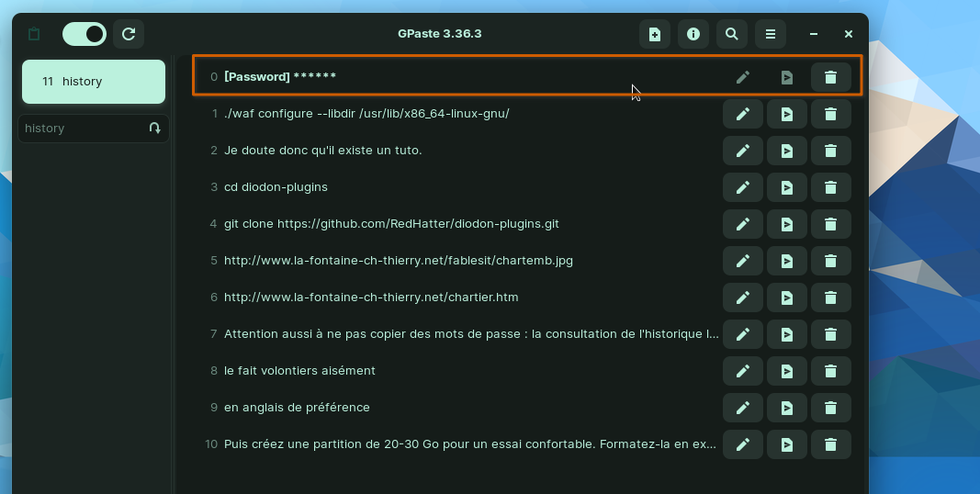Toggle the clipboard tracking switch
The height and width of the screenshot is (494, 980).
[84, 34]
